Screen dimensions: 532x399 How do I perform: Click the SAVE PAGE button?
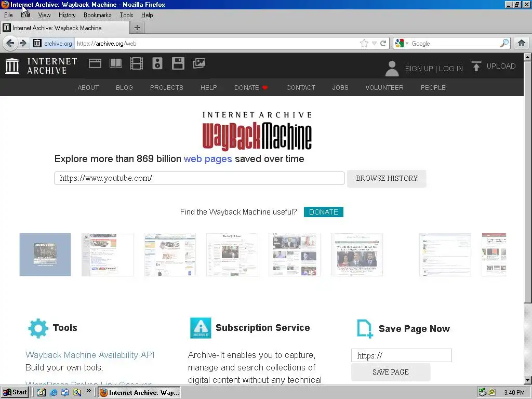391,372
